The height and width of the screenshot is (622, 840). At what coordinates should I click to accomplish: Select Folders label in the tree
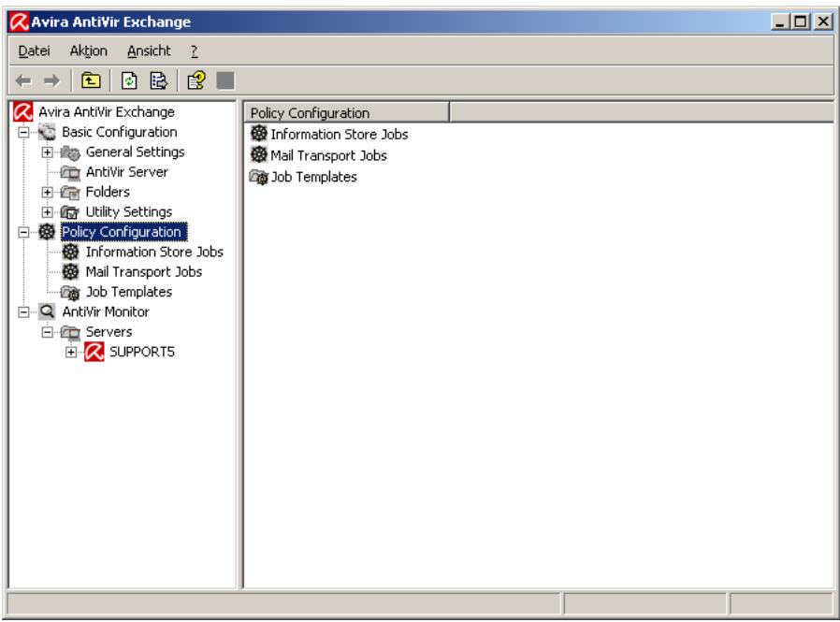108,192
